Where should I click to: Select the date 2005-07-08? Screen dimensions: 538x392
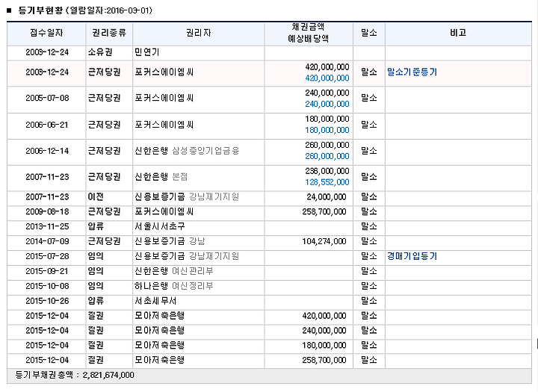47,98
